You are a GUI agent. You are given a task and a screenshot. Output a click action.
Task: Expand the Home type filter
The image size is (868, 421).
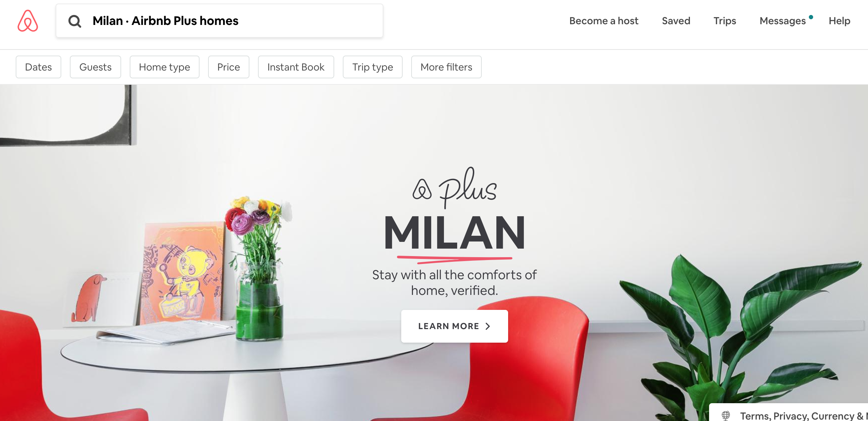[x=165, y=67]
